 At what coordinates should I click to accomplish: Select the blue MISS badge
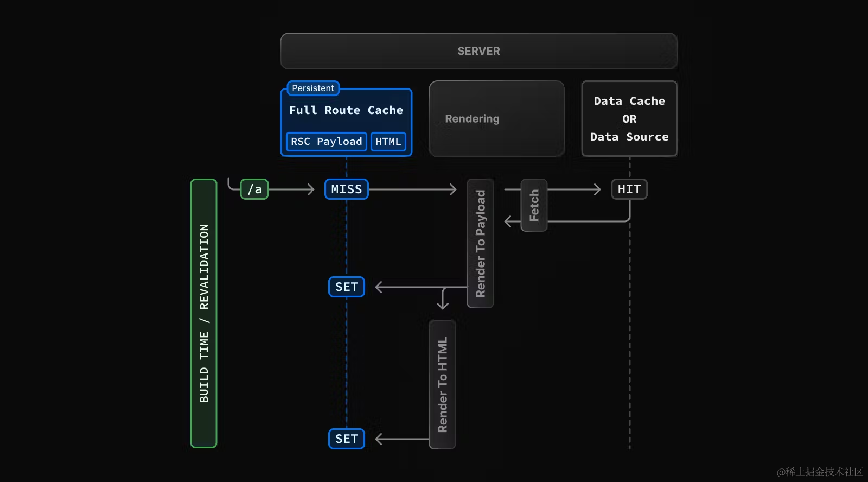pos(346,189)
